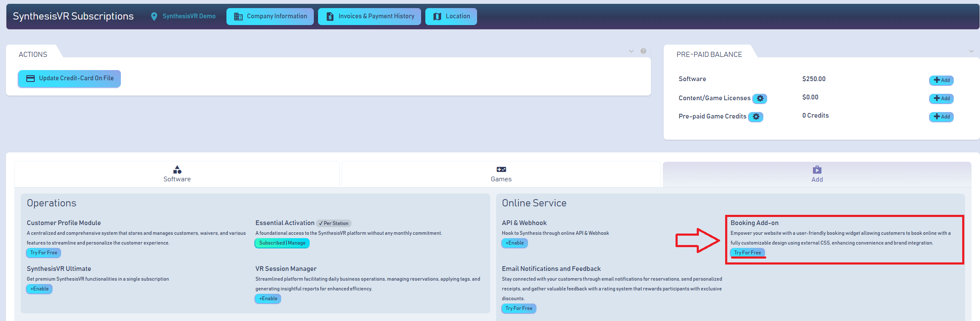Click the Content/Game Licenses row label
The height and width of the screenshot is (321, 980).
(x=715, y=98)
